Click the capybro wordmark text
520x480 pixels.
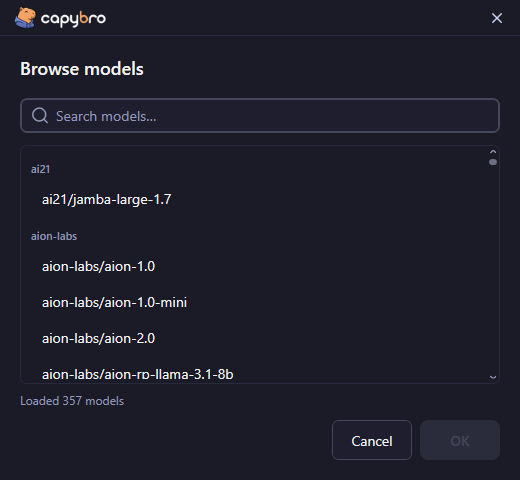click(73, 19)
